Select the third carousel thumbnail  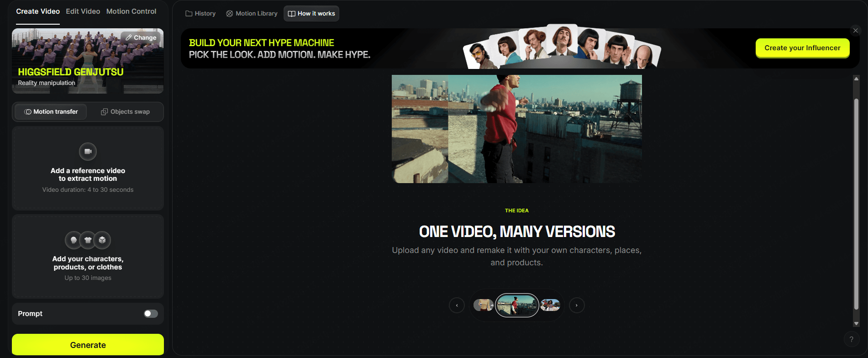550,305
